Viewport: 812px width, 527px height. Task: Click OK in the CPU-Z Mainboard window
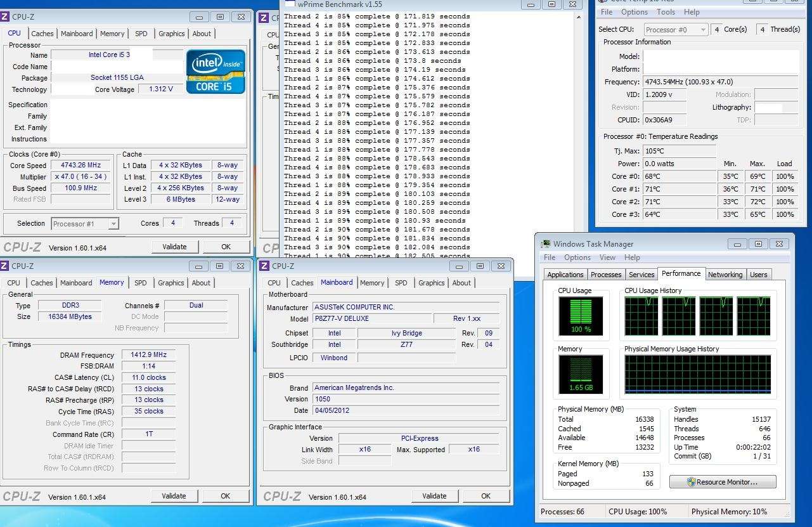click(x=486, y=496)
